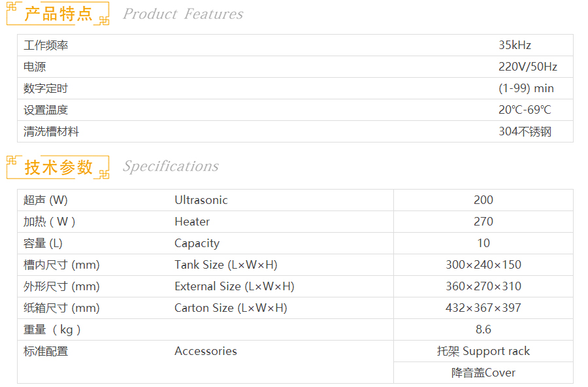The image size is (588, 387).
Task: Click the External Size (L×W×H) label
Action: [x=234, y=286]
